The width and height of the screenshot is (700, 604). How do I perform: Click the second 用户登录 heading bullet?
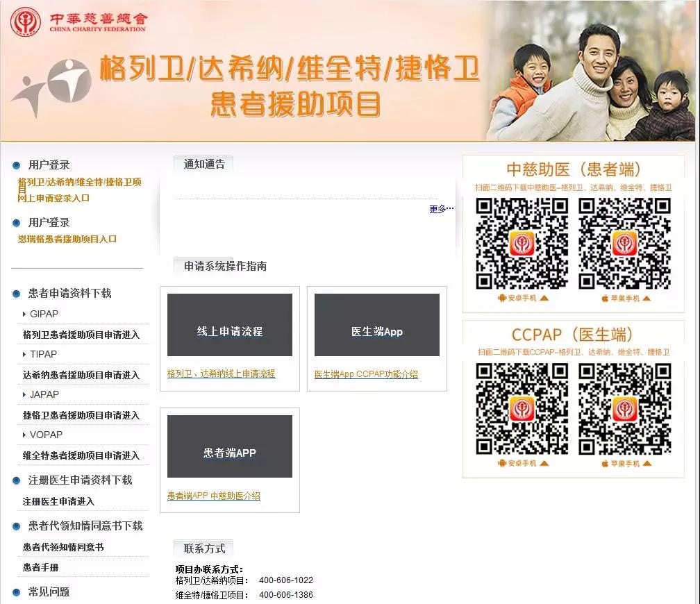pos(17,223)
